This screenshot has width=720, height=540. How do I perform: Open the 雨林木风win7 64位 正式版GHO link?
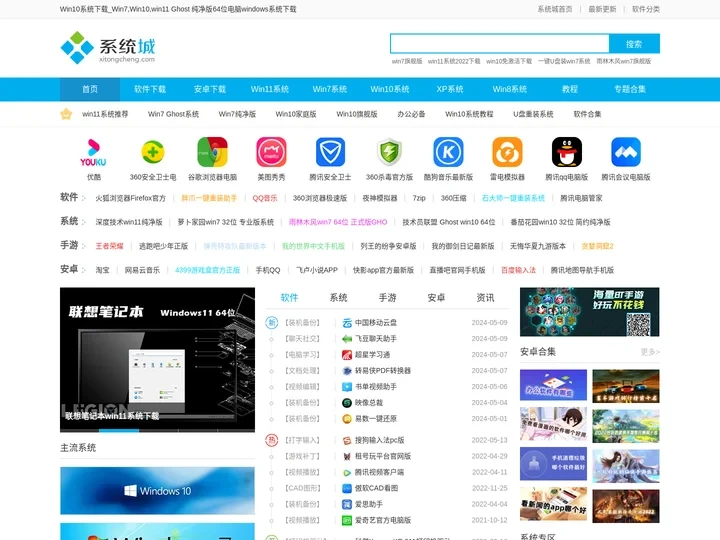click(x=338, y=222)
